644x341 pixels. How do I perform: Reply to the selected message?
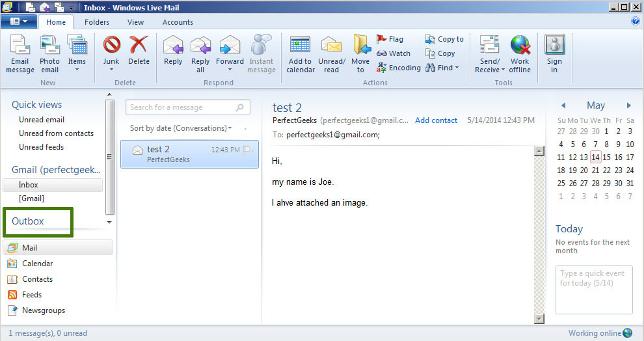[173, 50]
